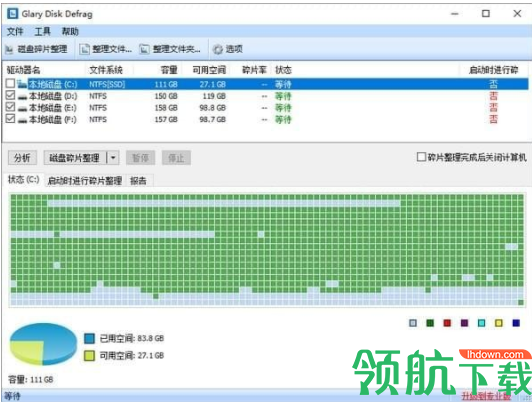
Task: Click the purple legend color square
Action: pyautogui.click(x=464, y=323)
